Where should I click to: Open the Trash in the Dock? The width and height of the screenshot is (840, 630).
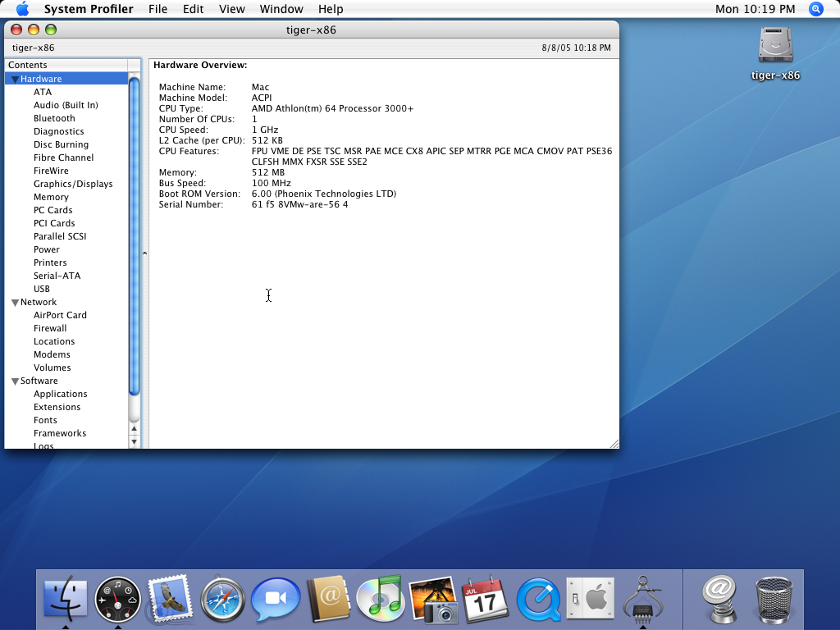tap(774, 600)
